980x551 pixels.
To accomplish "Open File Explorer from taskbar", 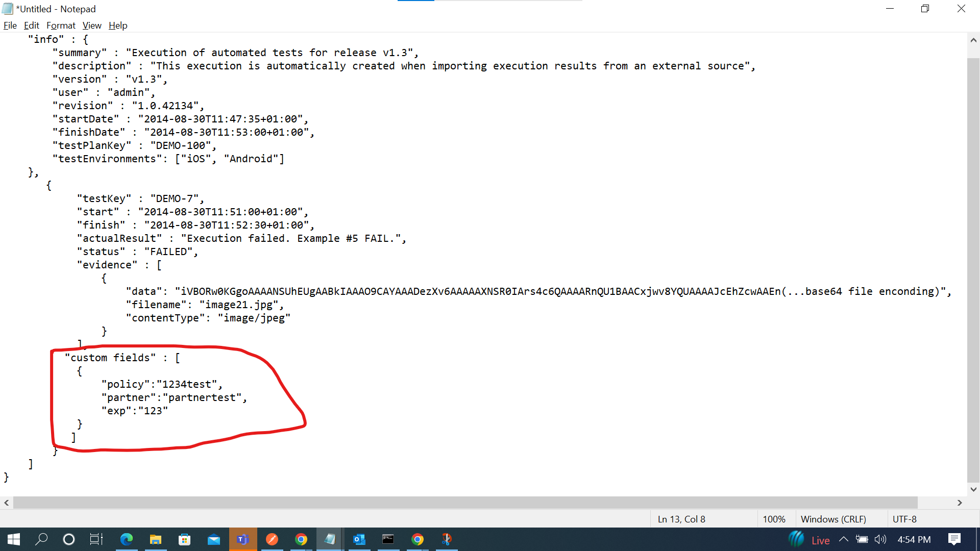I will [155, 539].
